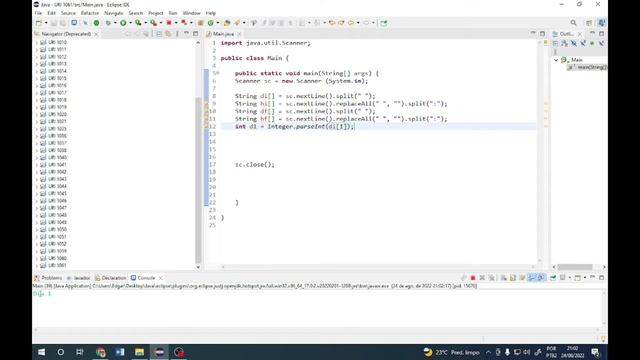Click the Outline Sort icon

point(564,43)
